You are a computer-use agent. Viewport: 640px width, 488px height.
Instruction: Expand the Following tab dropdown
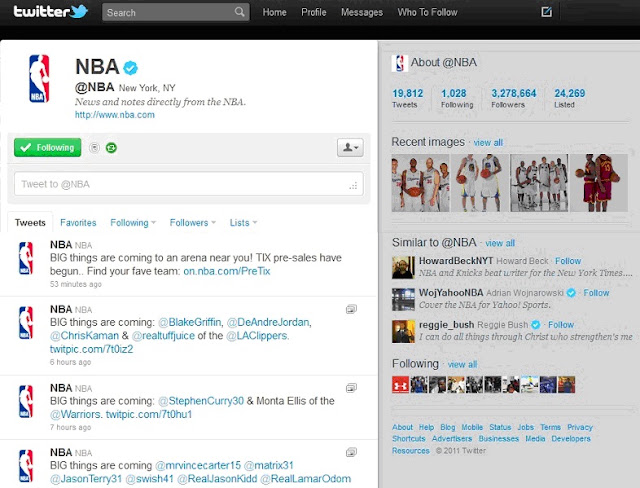click(x=133, y=222)
